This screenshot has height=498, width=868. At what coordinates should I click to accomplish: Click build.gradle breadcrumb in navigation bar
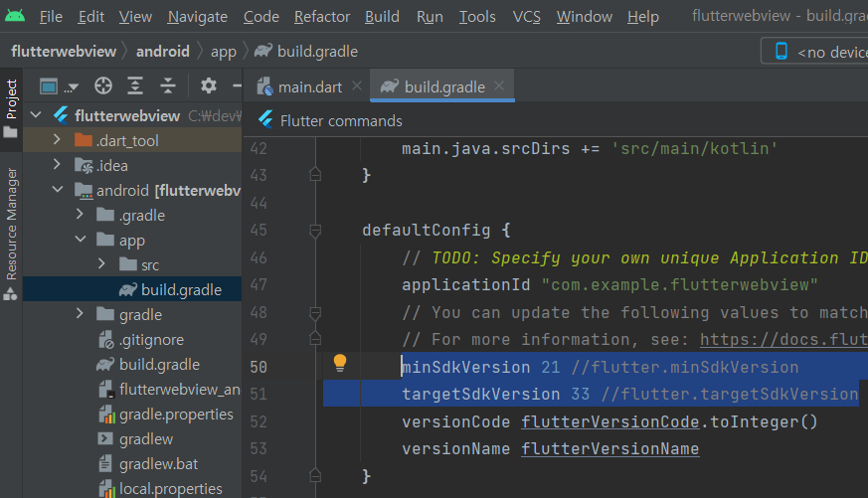tap(306, 52)
